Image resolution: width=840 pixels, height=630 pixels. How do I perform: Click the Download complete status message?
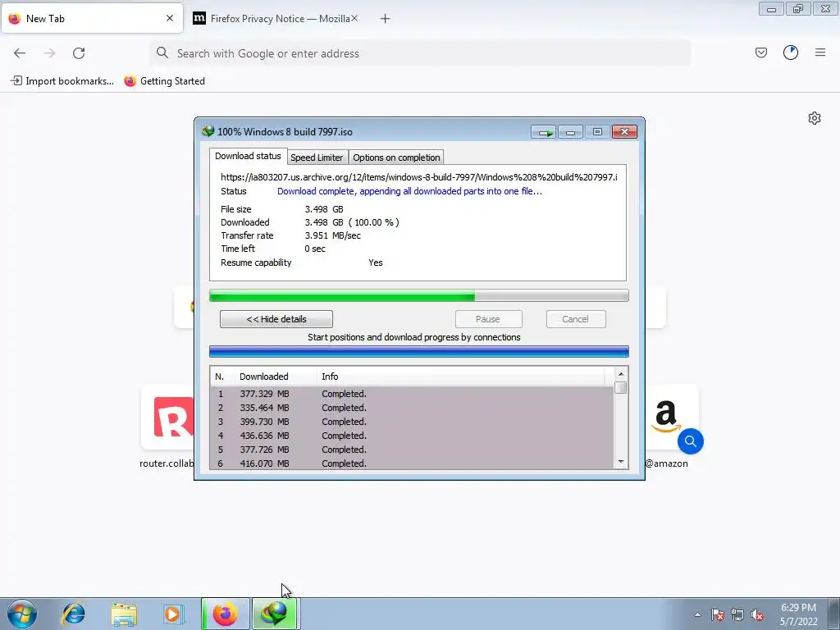(x=410, y=191)
